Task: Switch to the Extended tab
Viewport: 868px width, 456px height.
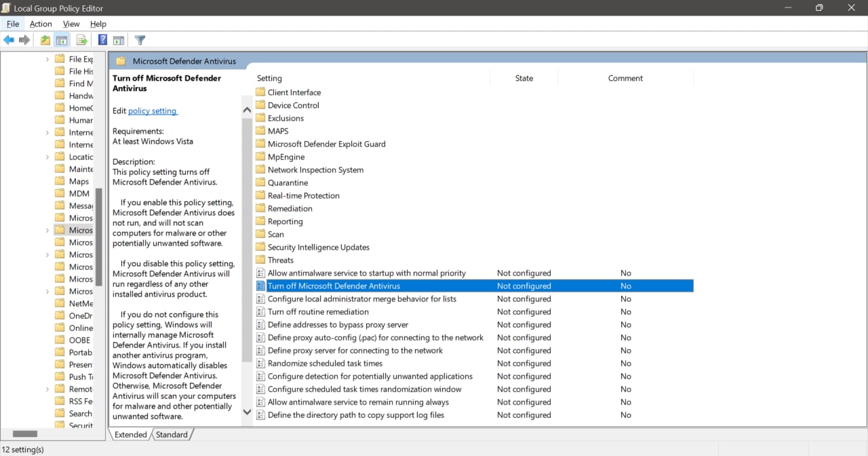Action: 131,434
